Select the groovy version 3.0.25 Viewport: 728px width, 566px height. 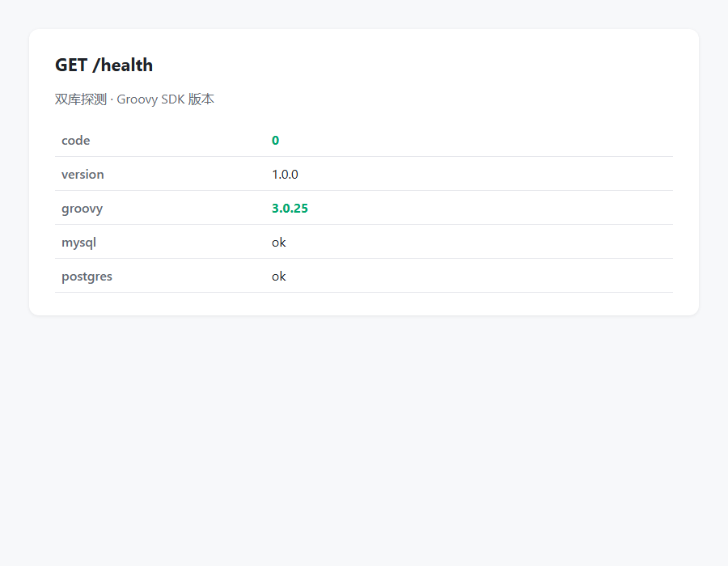pos(290,209)
